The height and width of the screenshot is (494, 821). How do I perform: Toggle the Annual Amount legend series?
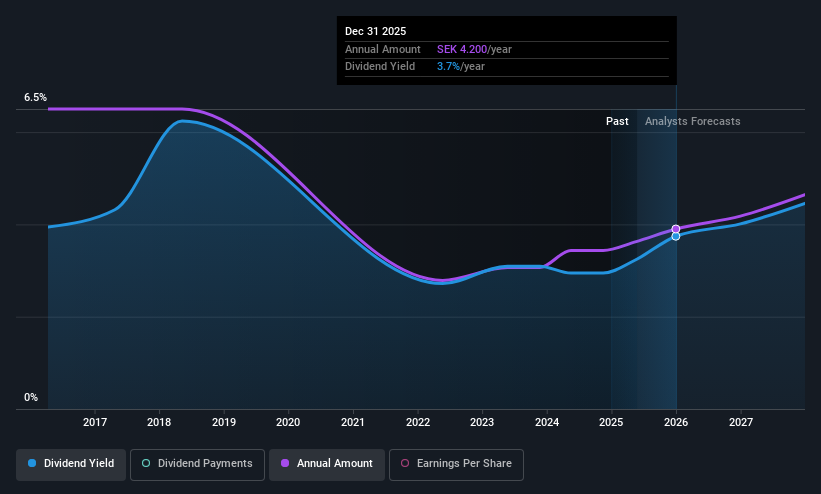pyautogui.click(x=327, y=464)
